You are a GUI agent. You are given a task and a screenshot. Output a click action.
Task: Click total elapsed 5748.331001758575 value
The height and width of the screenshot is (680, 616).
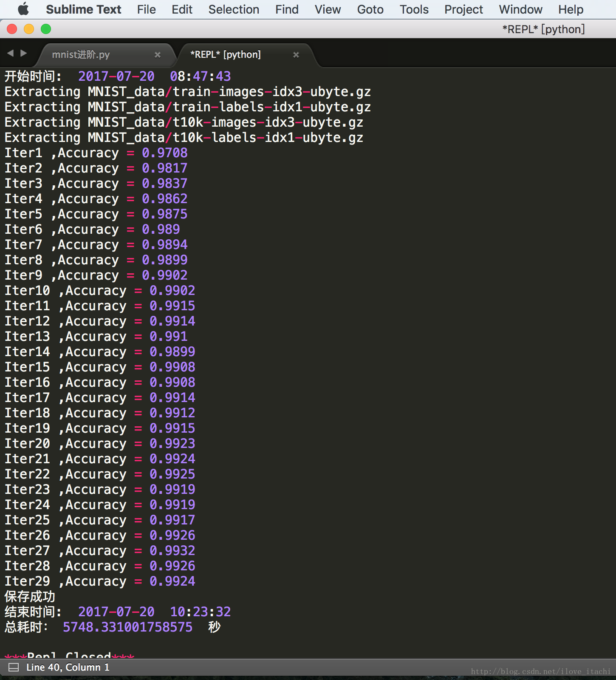click(127, 627)
